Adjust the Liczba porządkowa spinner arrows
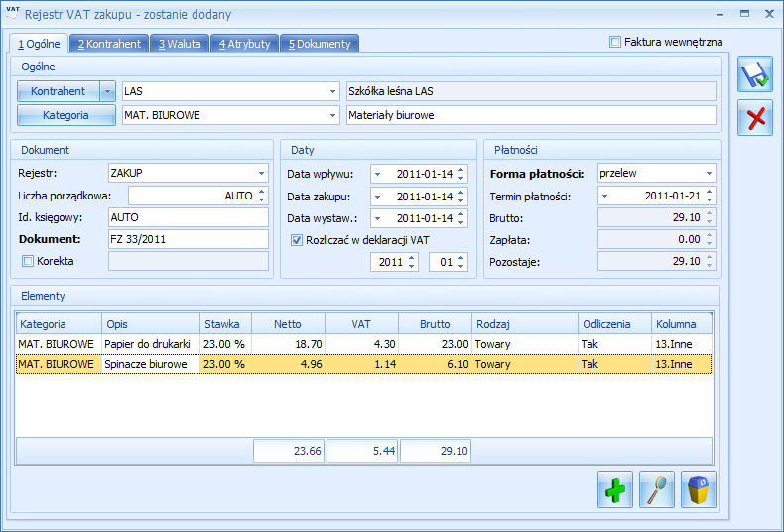The height and width of the screenshot is (532, 784). pos(262,196)
